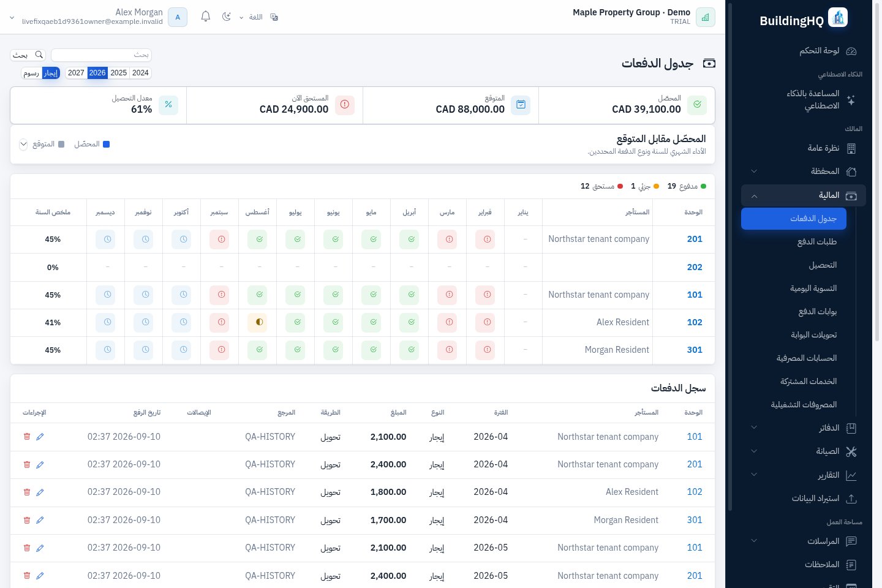Edit unit 201's payment for period 2026-04
This screenshot has height=588, width=882.
pos(40,465)
